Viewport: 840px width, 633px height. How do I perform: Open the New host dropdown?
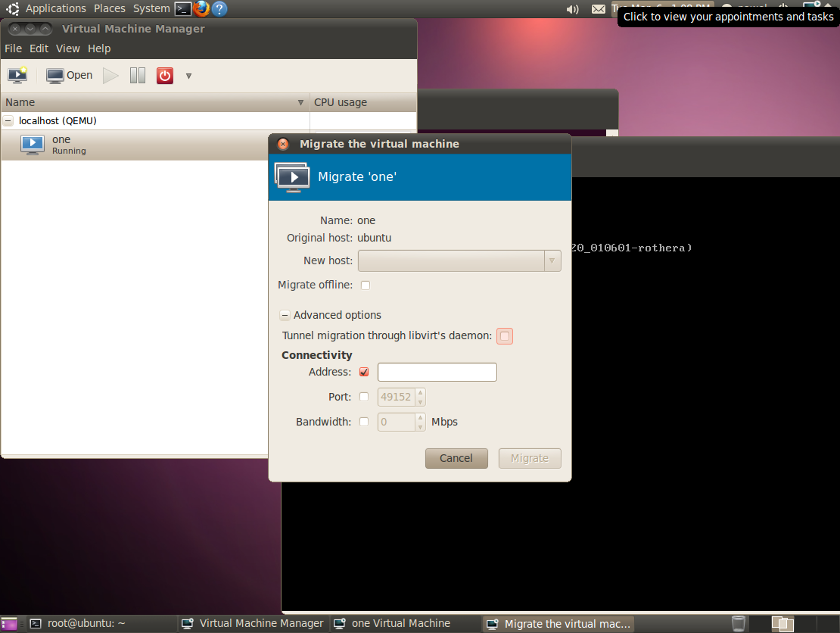click(x=459, y=260)
